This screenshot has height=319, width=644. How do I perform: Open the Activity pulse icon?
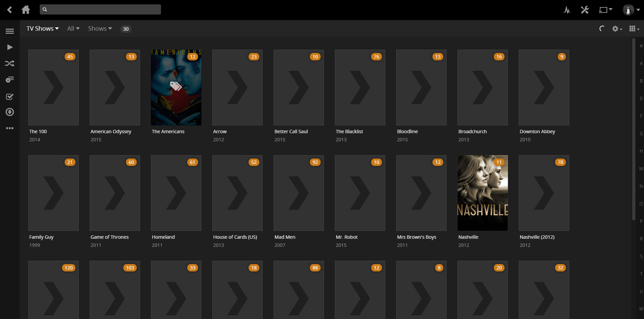[567, 10]
